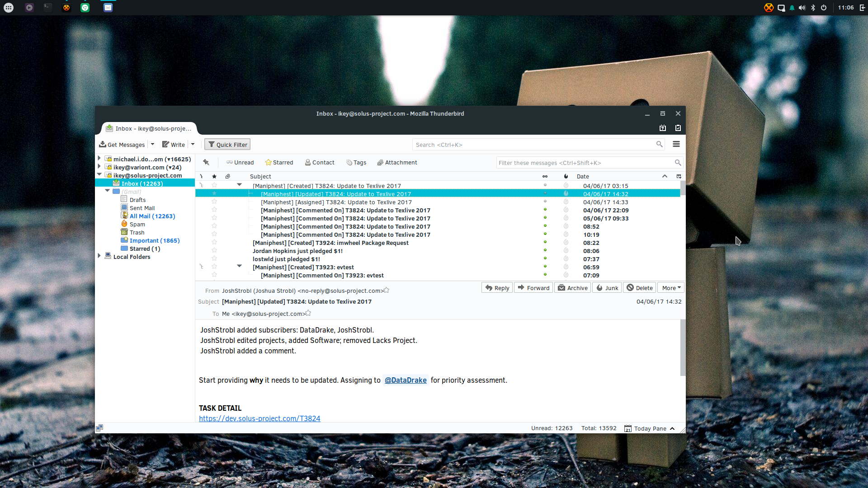Filter messages with Tags
The width and height of the screenshot is (868, 488).
click(x=356, y=163)
